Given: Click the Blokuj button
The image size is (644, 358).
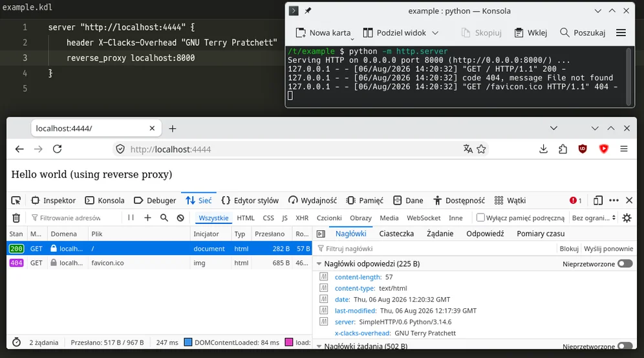Looking at the screenshot, I should (569, 249).
